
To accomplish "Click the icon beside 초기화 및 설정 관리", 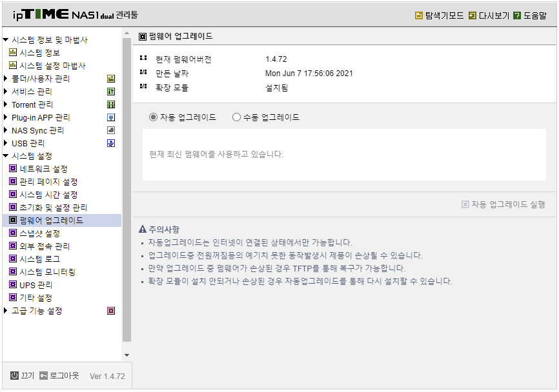I will coord(13,207).
